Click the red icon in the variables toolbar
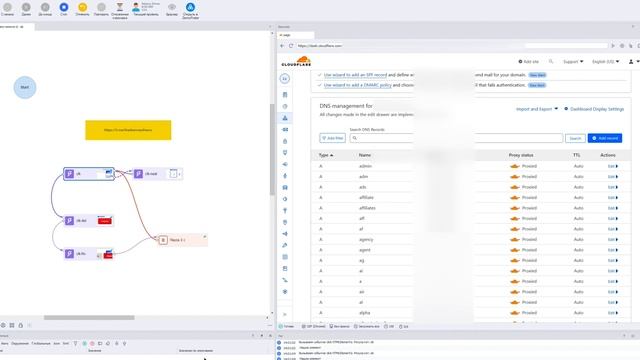 92,344
